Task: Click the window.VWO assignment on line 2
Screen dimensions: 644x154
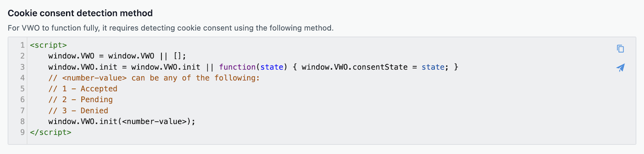Action: point(117,56)
